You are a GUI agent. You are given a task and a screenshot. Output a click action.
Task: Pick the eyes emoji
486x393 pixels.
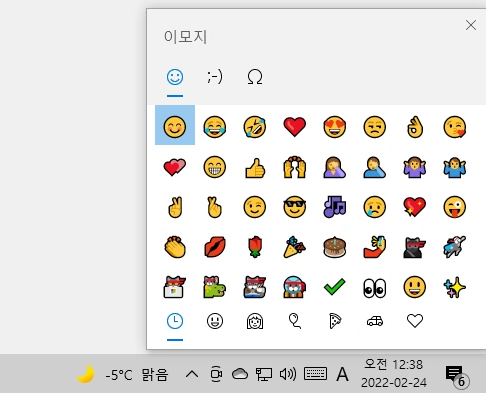coord(375,287)
